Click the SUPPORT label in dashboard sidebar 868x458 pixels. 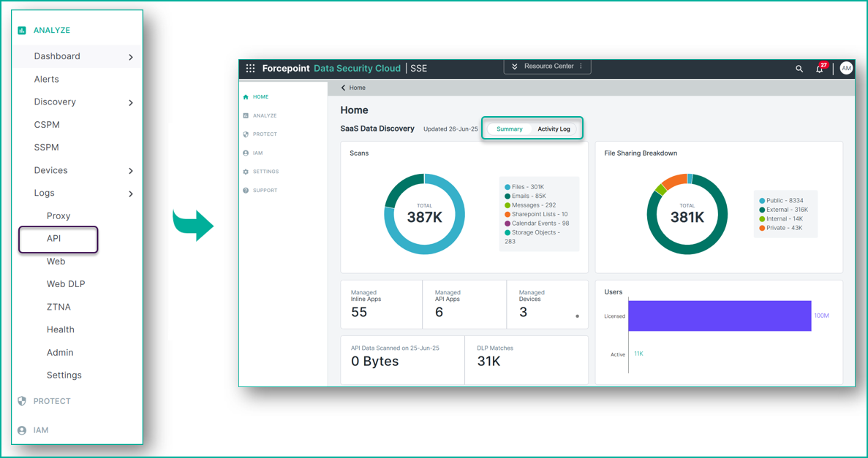tap(265, 190)
